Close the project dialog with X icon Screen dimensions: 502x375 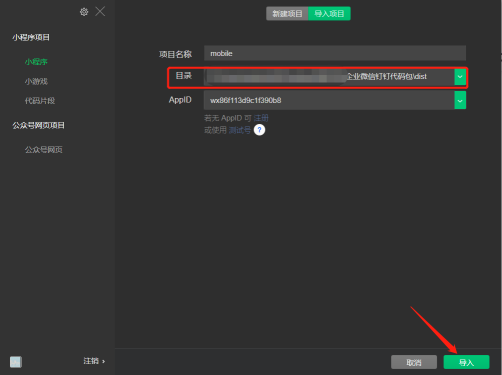pyautogui.click(x=100, y=12)
